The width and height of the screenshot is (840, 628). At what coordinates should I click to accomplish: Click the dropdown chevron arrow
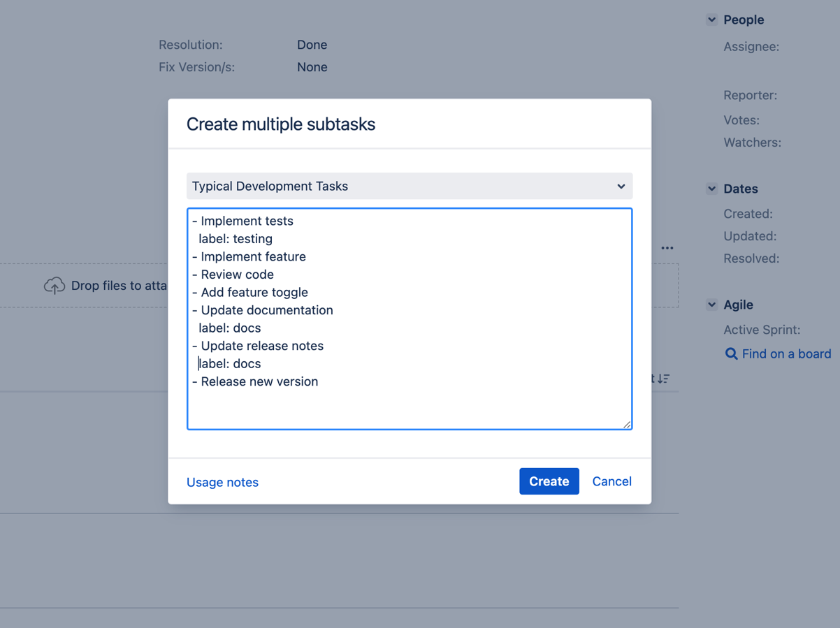pyautogui.click(x=621, y=187)
